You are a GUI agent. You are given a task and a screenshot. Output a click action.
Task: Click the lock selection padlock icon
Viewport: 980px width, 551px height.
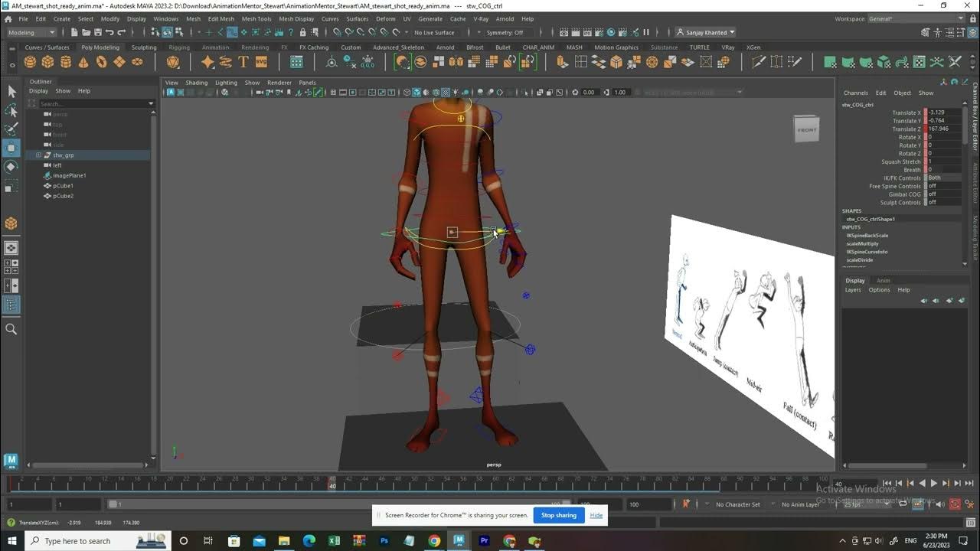click(302, 32)
